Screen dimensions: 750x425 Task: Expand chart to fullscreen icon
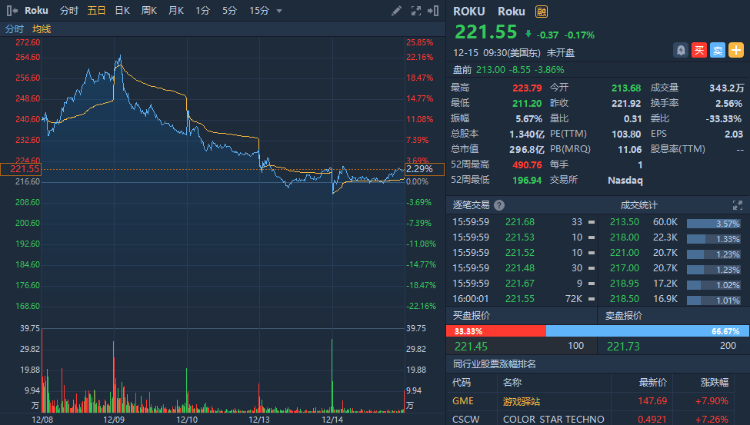pyautogui.click(x=416, y=11)
